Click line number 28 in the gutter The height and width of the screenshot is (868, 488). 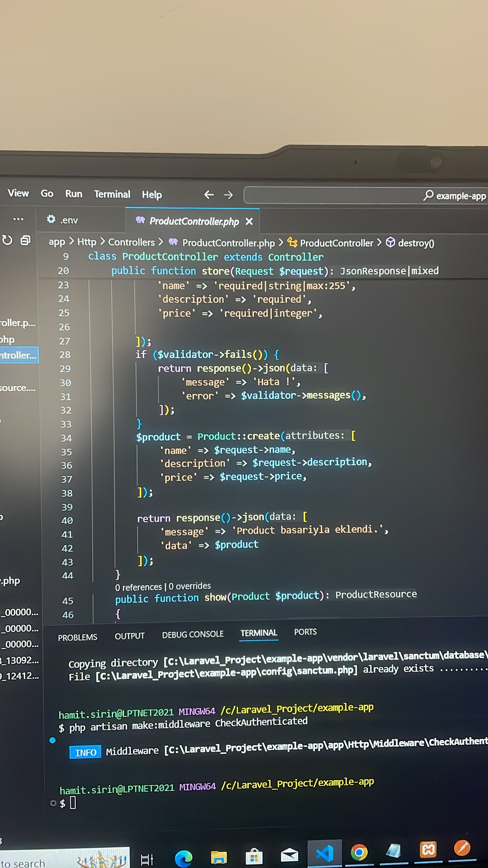[65, 355]
